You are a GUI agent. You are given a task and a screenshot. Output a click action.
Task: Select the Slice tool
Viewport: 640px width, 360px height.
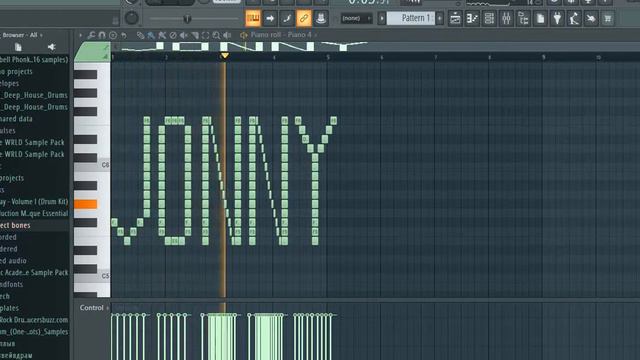pyautogui.click(x=195, y=35)
